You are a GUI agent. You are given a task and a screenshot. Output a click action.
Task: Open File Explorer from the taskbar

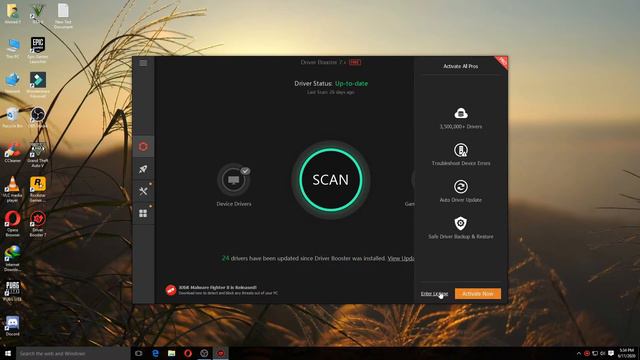(x=171, y=353)
